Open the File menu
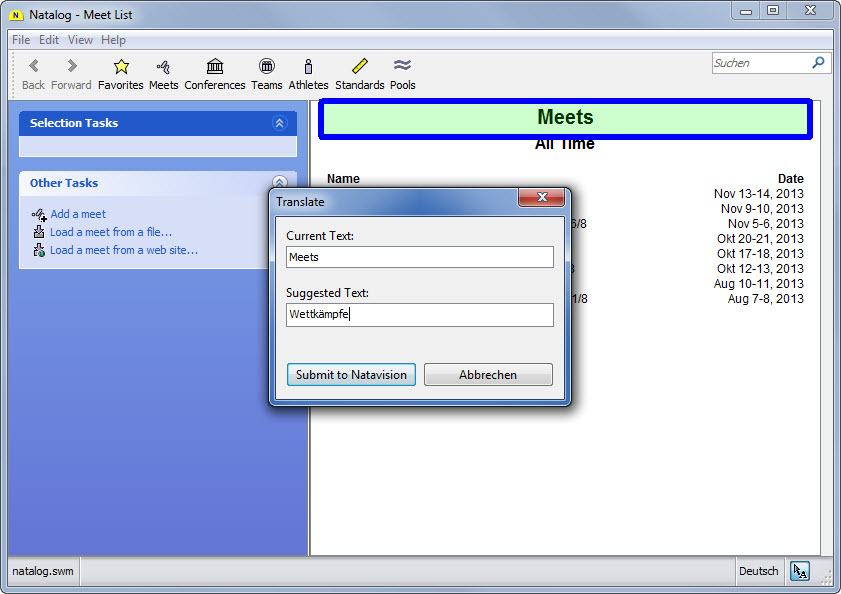 tap(21, 40)
